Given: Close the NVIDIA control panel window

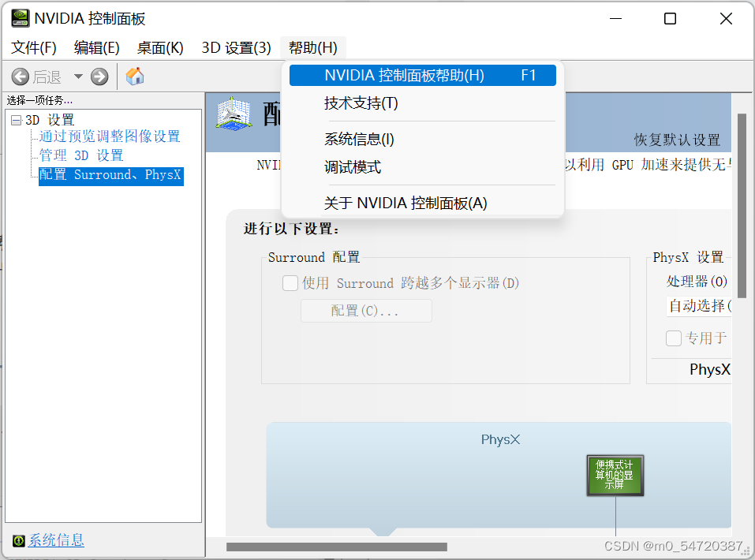Looking at the screenshot, I should point(726,19).
